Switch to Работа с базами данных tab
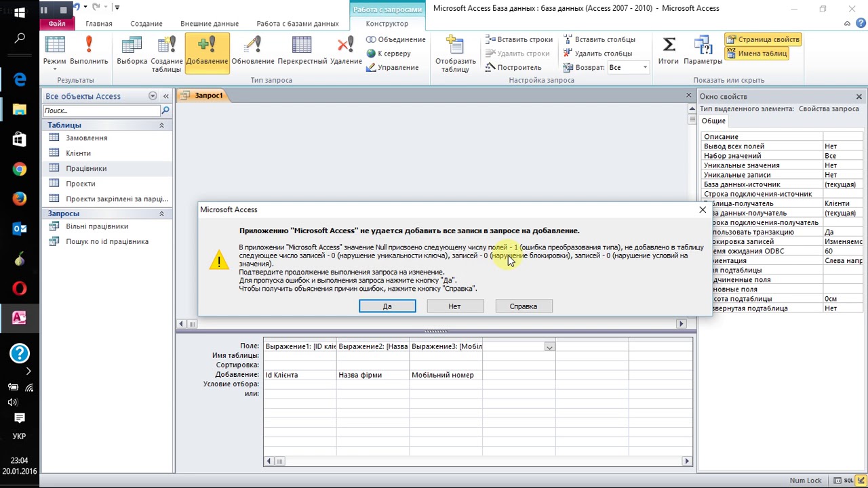This screenshot has width=868, height=488. point(298,24)
